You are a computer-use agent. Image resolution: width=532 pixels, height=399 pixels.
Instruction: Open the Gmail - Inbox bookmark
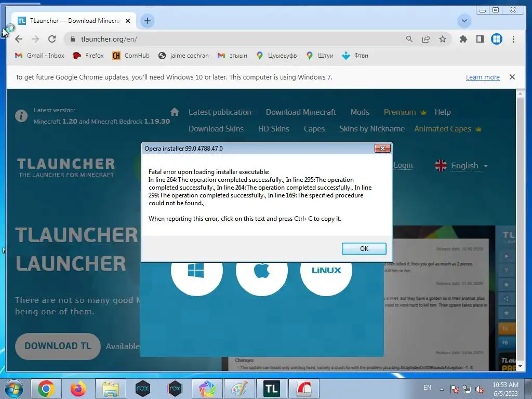[x=39, y=55]
